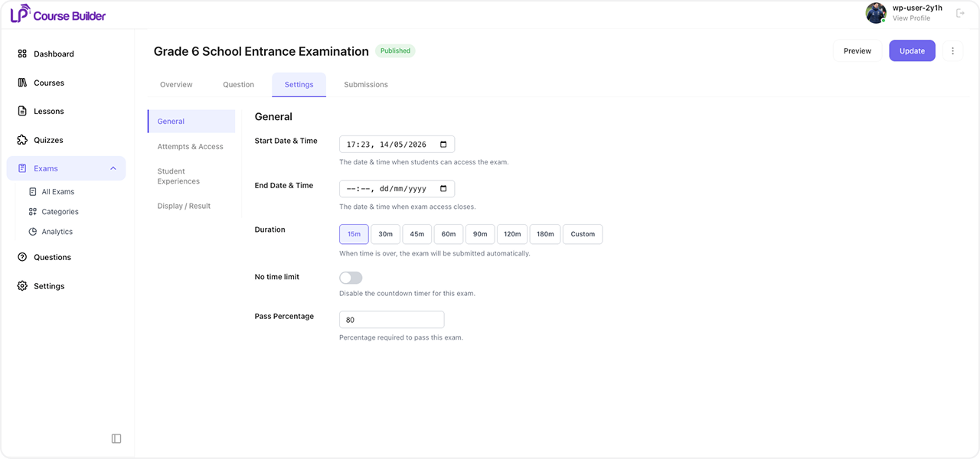Screen dimensions: 980x459
Task: Select General settings section
Action: pos(191,122)
